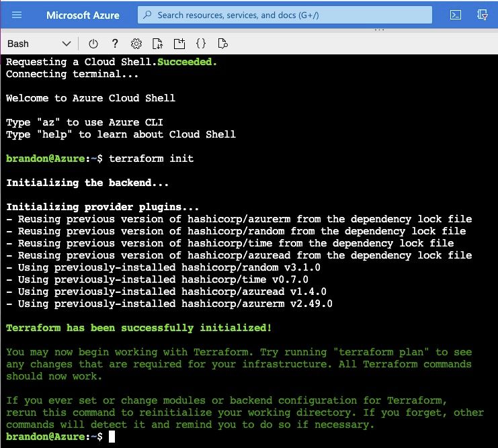Expand the Bash shell type dropdown
The width and height of the screenshot is (498, 448).
pos(39,44)
